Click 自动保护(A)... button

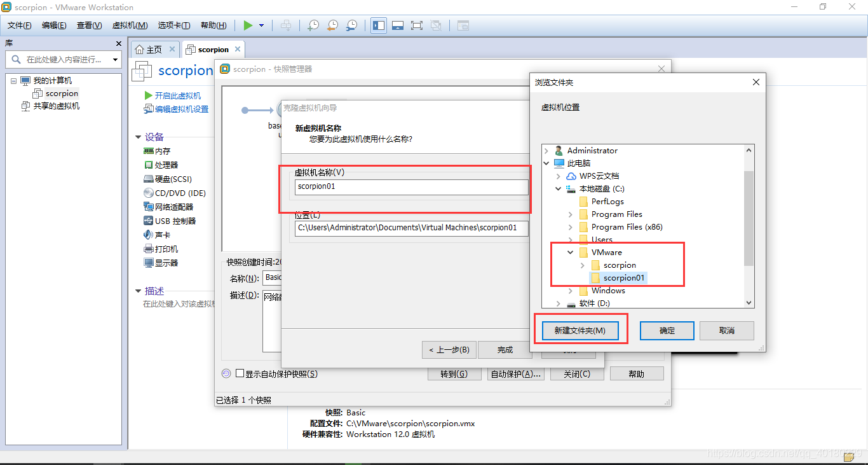(x=515, y=374)
